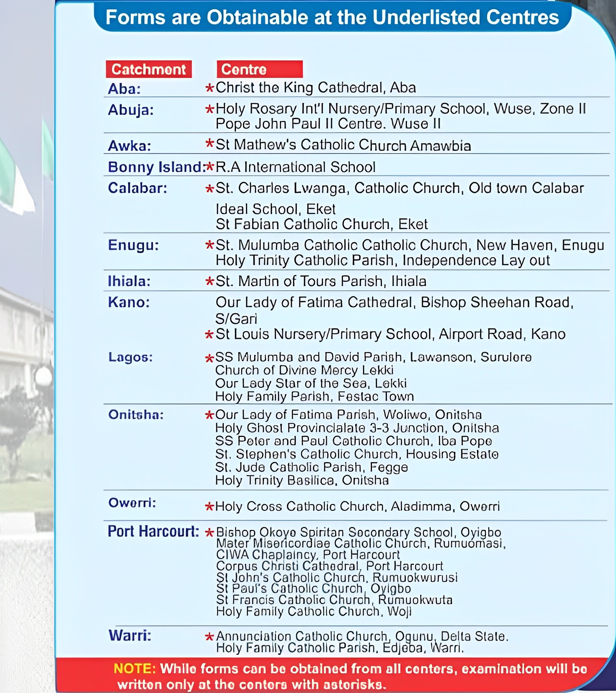
Task: Select 'SS Peter and Paul Catholic Church, Iba Pope'
Action: pos(353,441)
